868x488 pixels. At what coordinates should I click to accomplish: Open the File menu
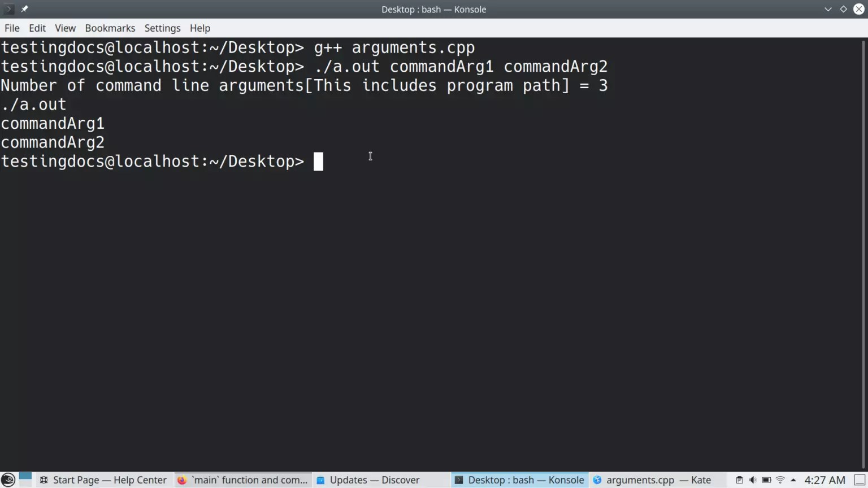click(x=11, y=28)
